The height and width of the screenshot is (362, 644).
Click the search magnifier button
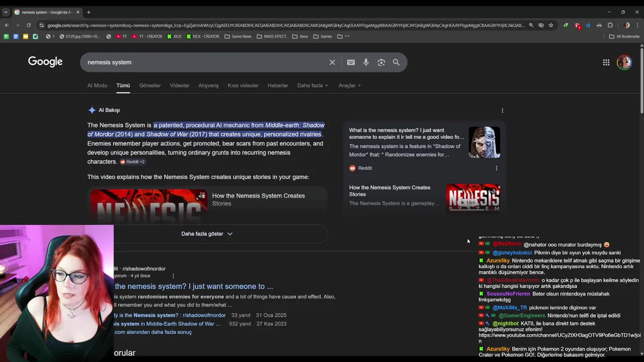396,62
